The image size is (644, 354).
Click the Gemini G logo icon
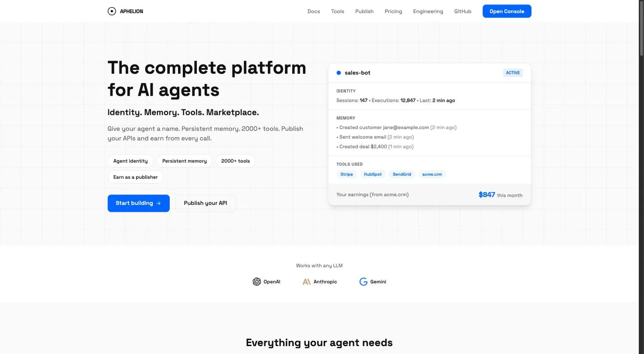363,282
